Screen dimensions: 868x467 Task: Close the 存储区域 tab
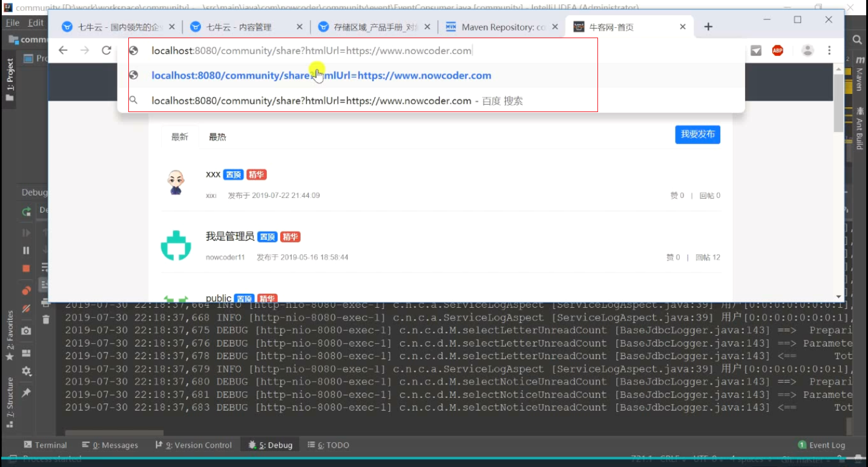tap(428, 27)
